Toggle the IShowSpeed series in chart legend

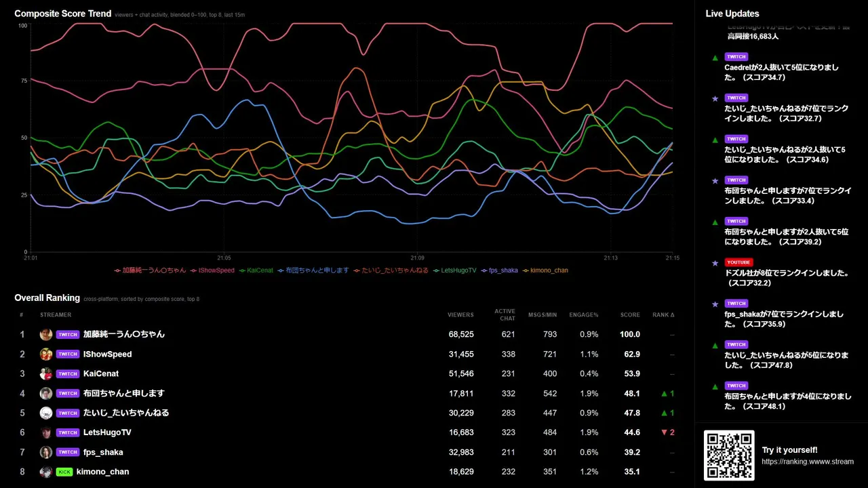pyautogui.click(x=212, y=270)
